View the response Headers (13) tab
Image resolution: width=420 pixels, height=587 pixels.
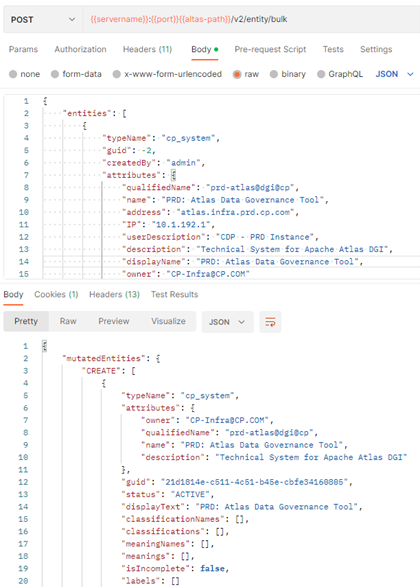pos(114,295)
